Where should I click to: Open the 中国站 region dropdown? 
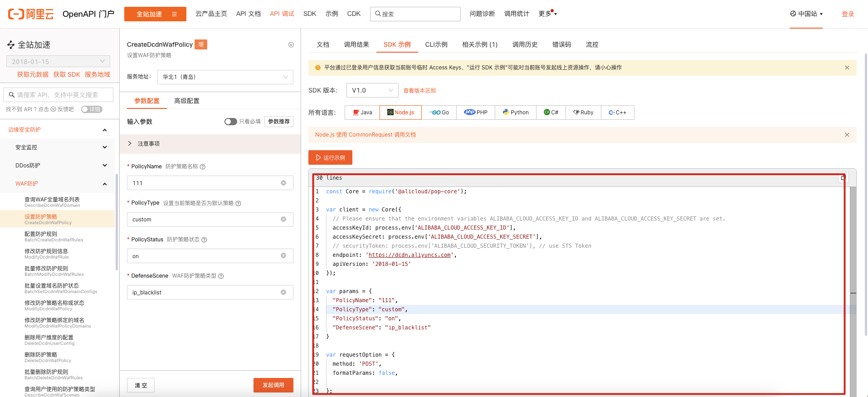[806, 14]
